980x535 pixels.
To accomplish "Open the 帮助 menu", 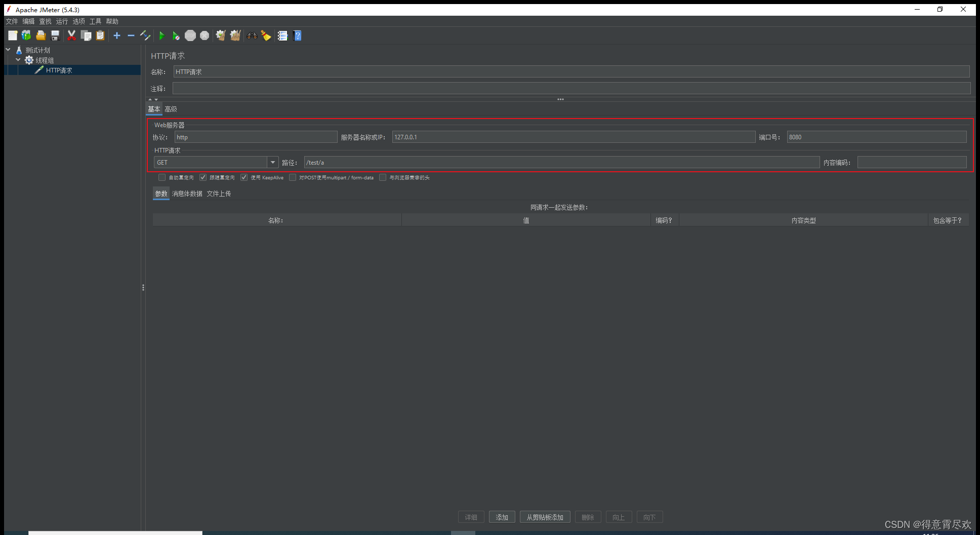I will click(112, 21).
